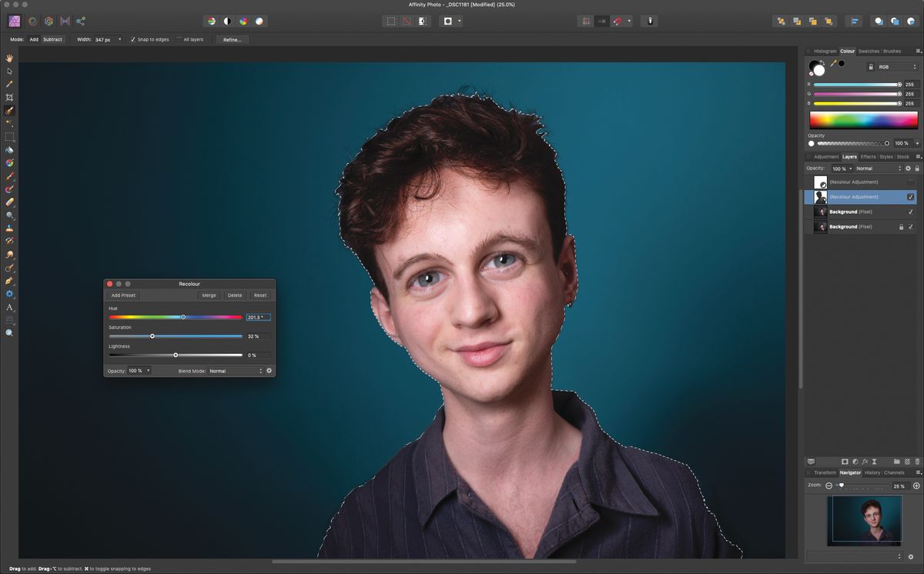
Task: Open the Flood Fill tool
Action: 9,149
